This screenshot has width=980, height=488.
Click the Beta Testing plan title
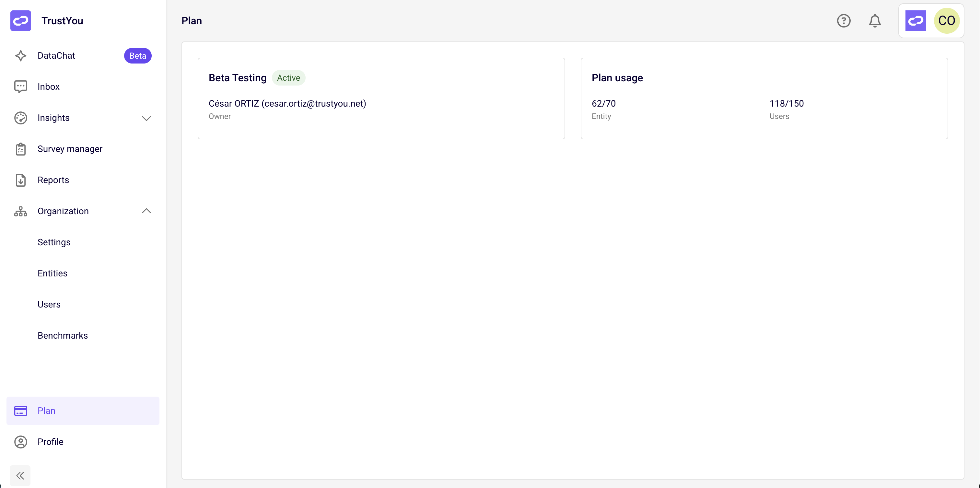(238, 78)
